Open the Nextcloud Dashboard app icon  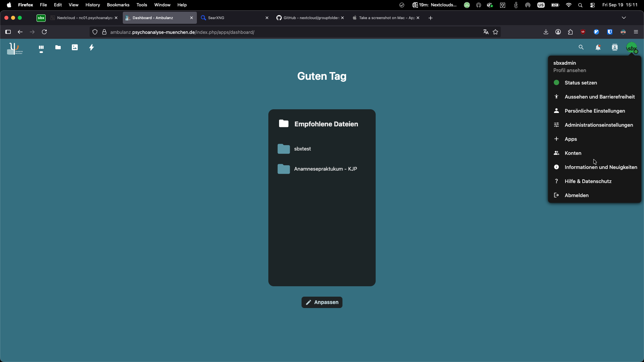pyautogui.click(x=41, y=48)
